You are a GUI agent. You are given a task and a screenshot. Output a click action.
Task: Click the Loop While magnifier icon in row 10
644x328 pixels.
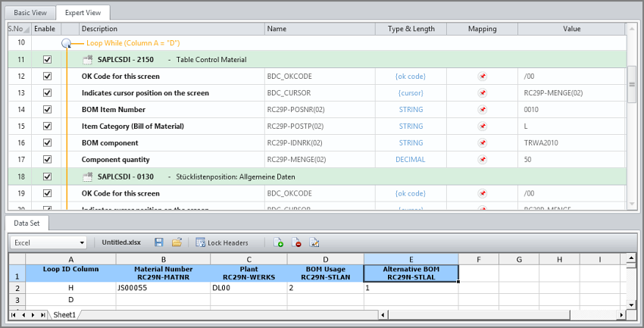pos(67,43)
